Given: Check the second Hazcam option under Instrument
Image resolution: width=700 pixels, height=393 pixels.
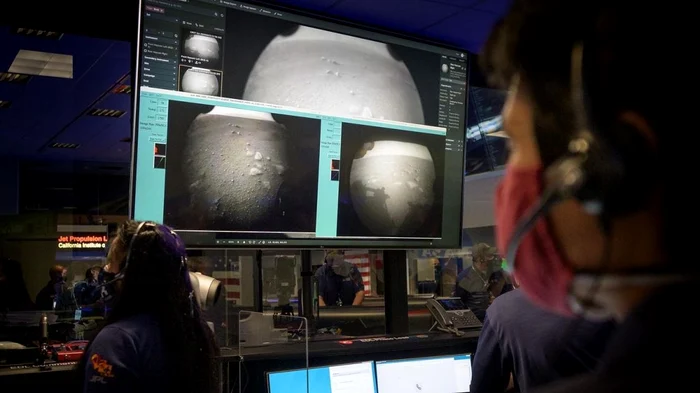Looking at the screenshot, I should (x=146, y=50).
